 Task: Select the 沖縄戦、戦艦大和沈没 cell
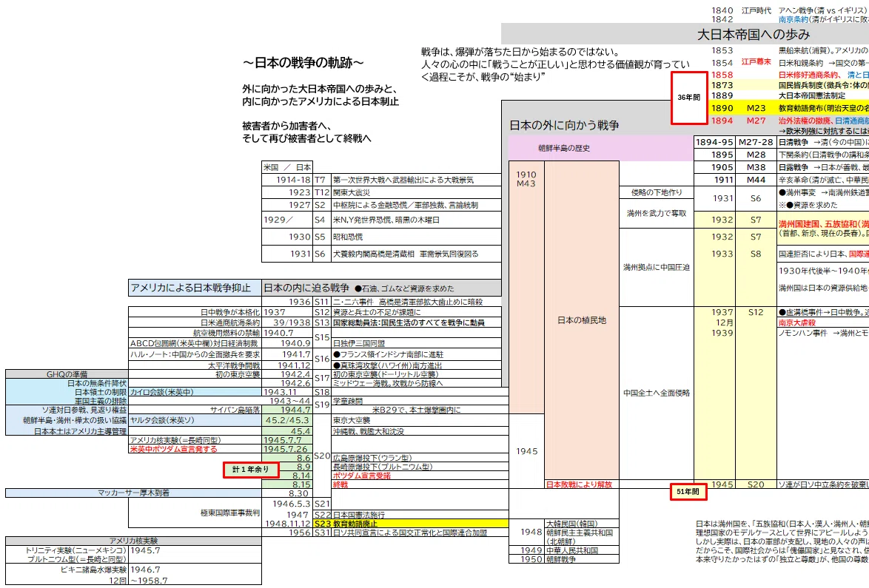coord(420,430)
